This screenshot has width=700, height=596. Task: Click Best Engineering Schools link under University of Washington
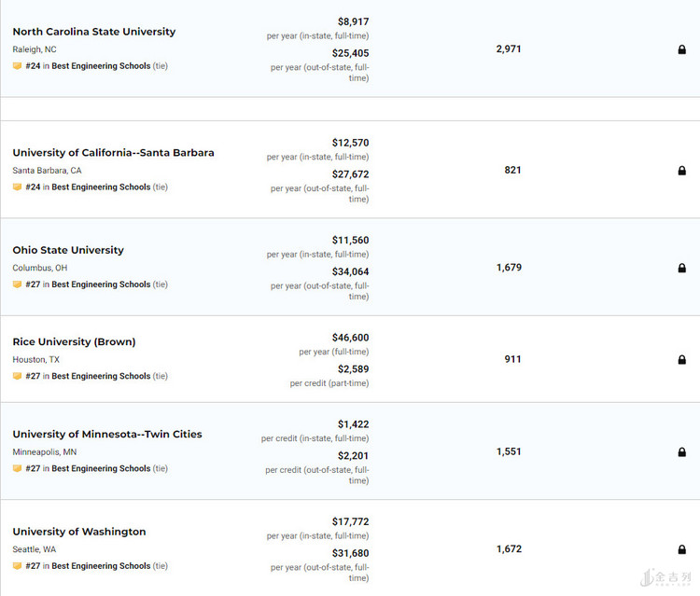point(101,566)
